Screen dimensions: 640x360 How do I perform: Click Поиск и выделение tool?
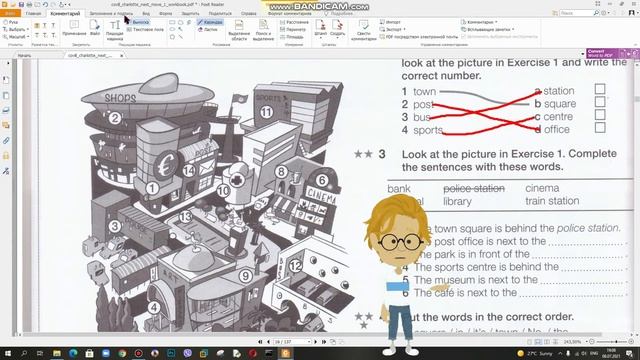tap(263, 31)
